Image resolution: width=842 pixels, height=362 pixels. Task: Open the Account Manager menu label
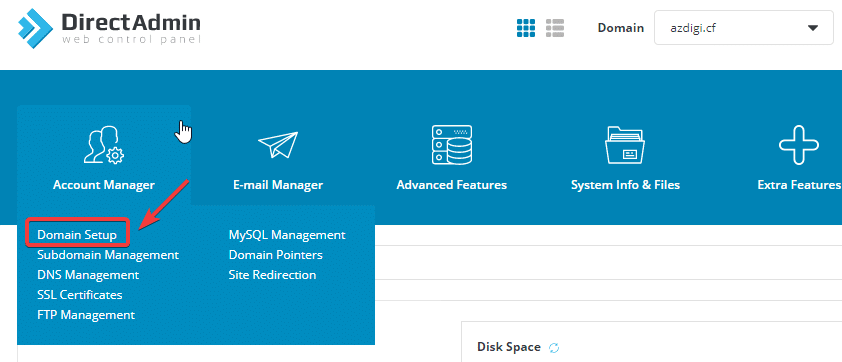(104, 185)
